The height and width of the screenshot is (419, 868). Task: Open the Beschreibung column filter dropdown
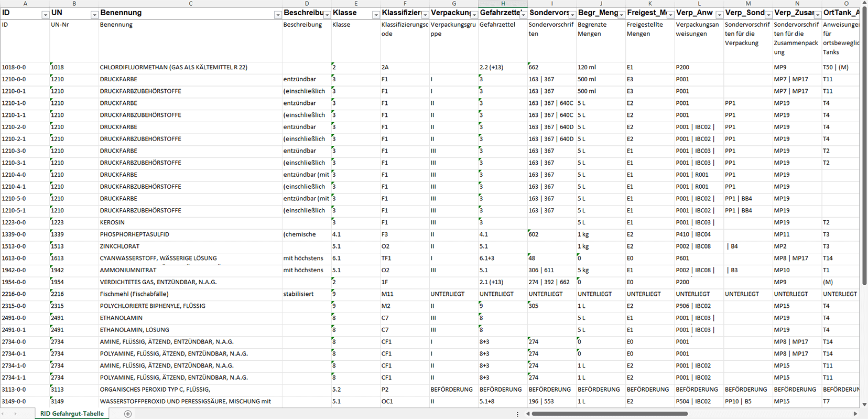[327, 15]
